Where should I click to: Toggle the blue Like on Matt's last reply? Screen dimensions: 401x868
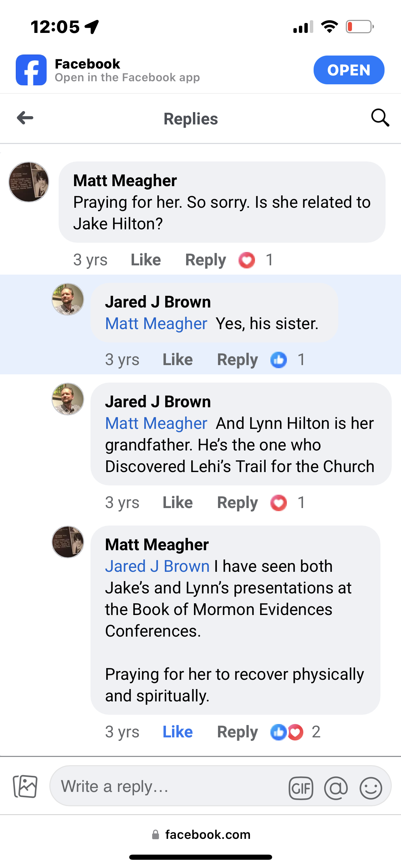178,732
